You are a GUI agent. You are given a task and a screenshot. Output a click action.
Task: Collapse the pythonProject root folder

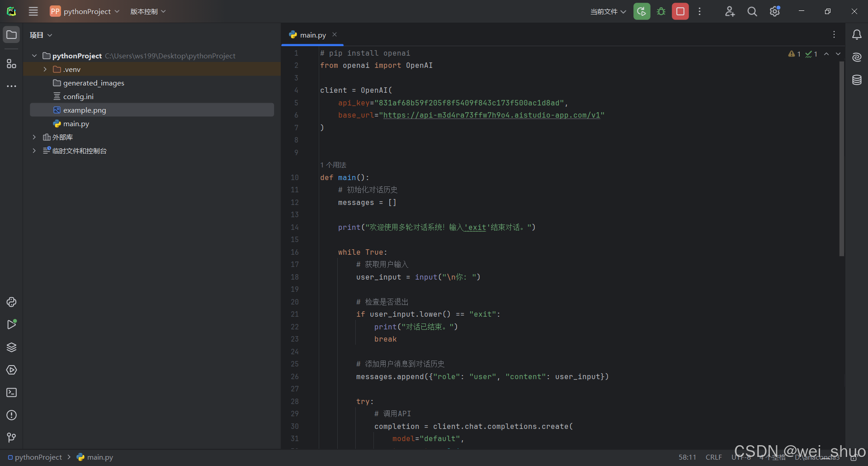coord(34,56)
